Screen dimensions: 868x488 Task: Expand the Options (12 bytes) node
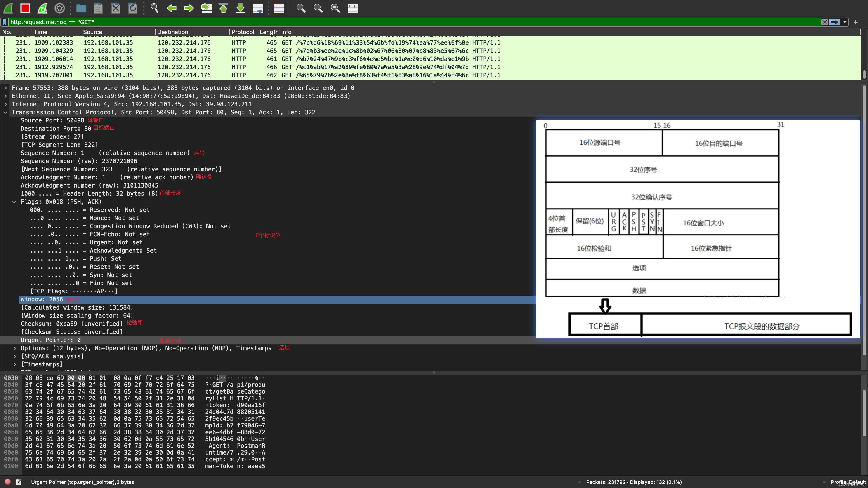point(14,348)
